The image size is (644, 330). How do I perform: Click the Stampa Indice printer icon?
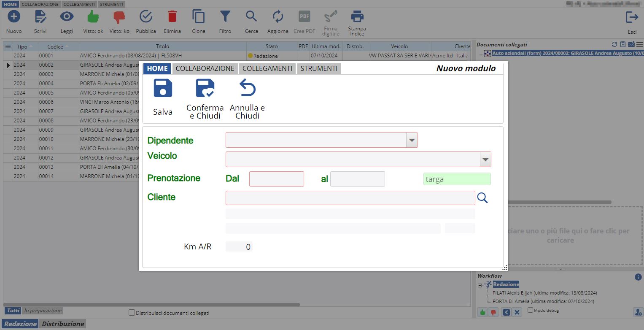coord(357,17)
